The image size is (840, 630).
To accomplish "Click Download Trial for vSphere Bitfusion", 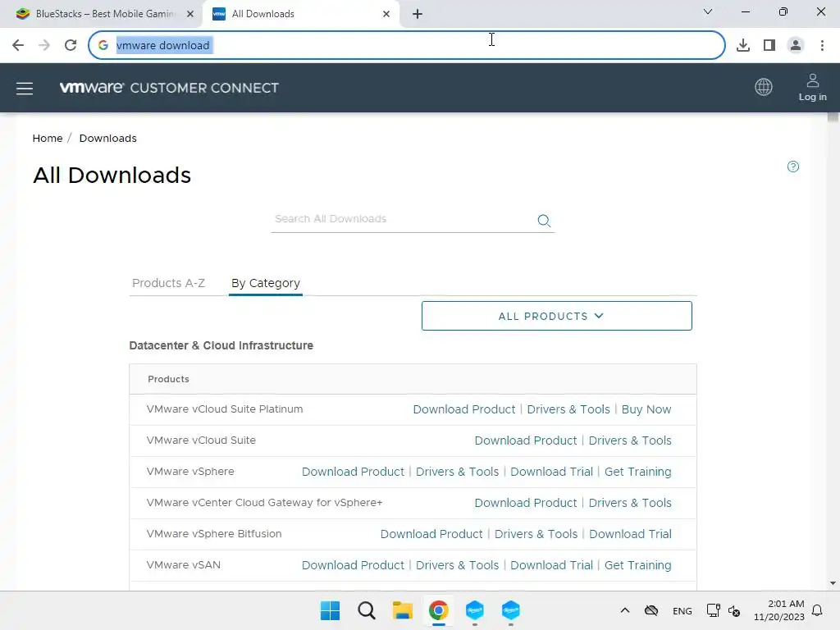I will (x=630, y=533).
